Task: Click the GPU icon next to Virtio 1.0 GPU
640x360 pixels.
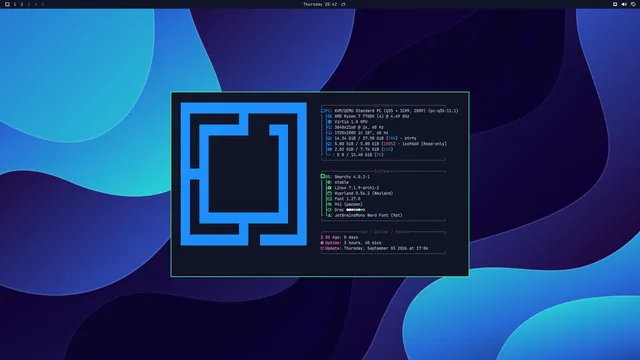Action: pyautogui.click(x=329, y=122)
